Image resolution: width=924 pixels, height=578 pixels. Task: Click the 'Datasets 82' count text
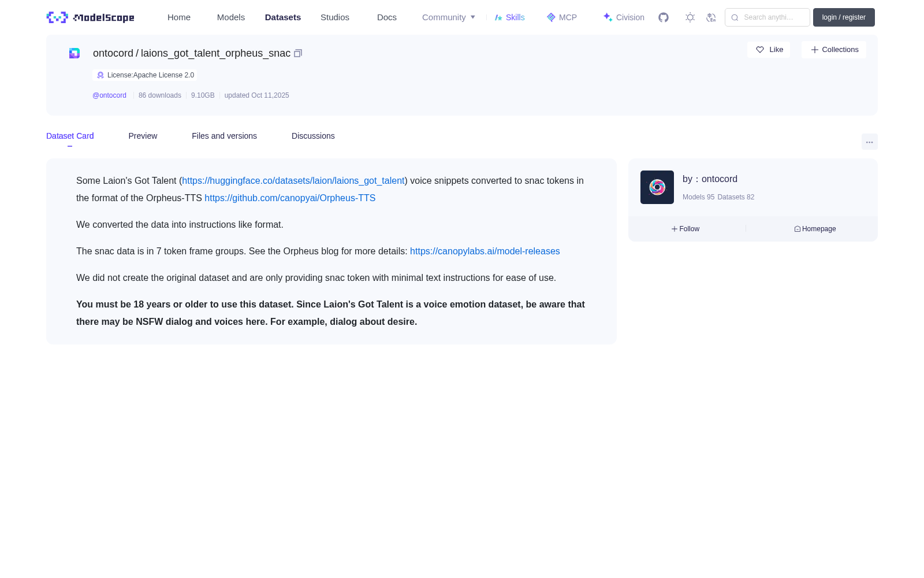(x=736, y=197)
